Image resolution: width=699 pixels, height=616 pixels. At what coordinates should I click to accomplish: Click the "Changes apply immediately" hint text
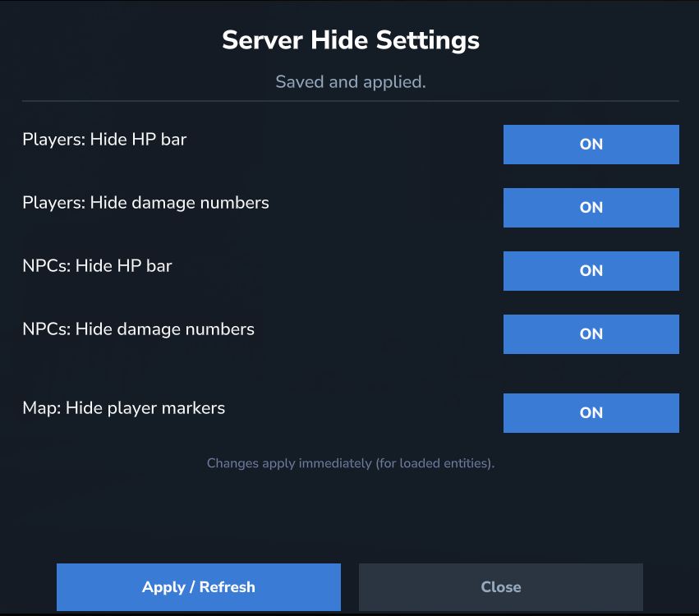[x=351, y=463]
